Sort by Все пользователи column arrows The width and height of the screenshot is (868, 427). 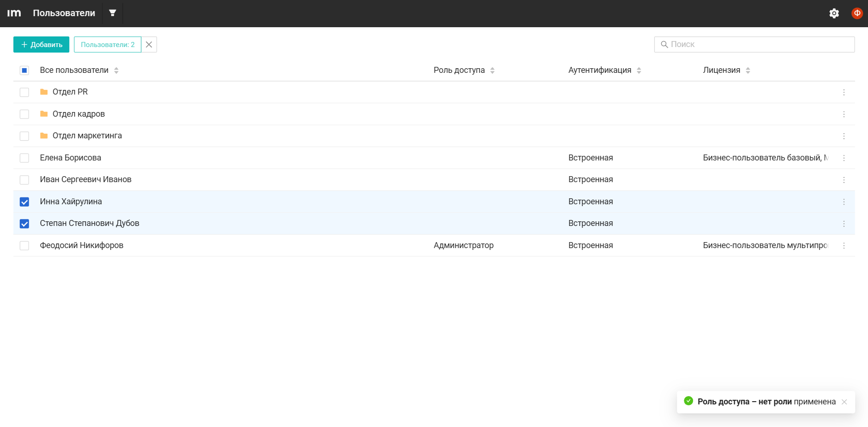tap(116, 71)
